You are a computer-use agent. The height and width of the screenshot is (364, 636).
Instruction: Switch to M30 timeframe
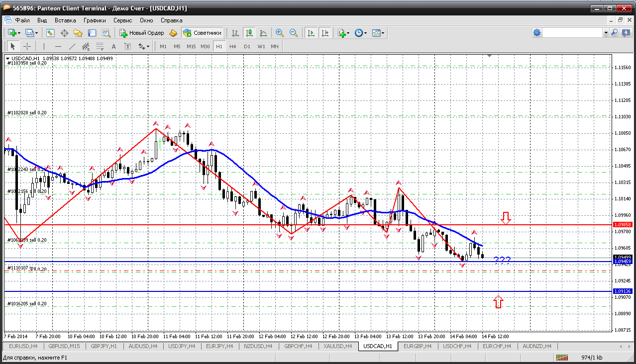click(205, 46)
